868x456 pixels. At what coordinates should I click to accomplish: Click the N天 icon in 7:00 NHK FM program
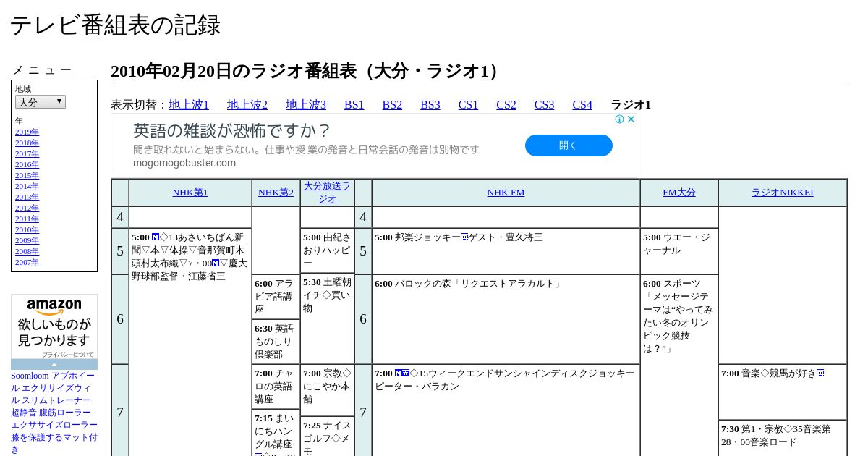(402, 373)
